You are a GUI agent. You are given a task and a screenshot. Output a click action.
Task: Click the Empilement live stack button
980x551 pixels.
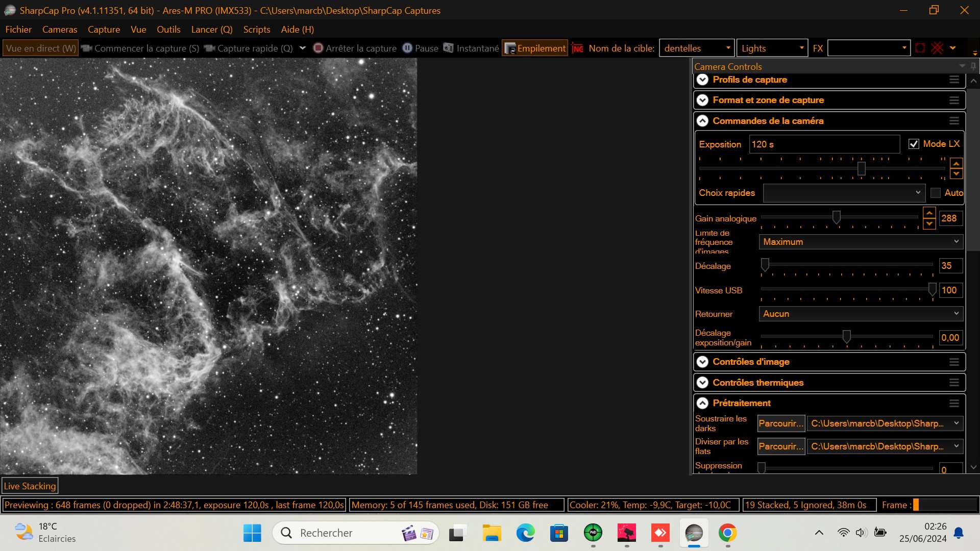click(x=535, y=48)
